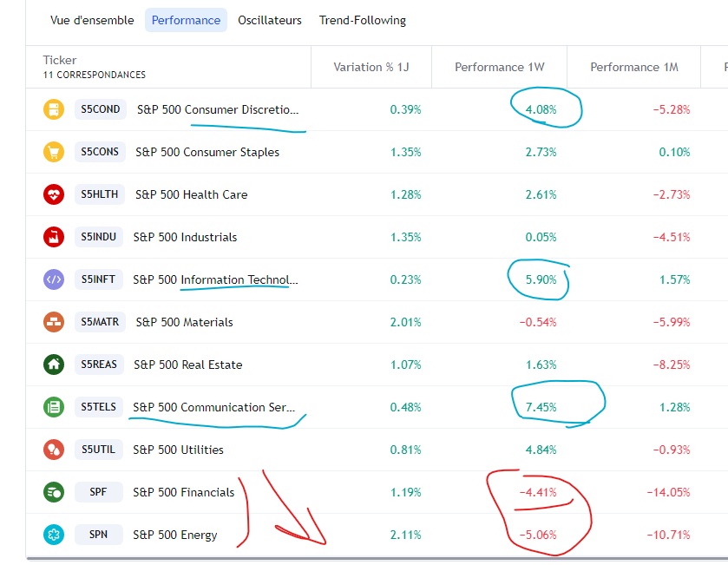Sort rows by the Ticker column header

pos(60,60)
